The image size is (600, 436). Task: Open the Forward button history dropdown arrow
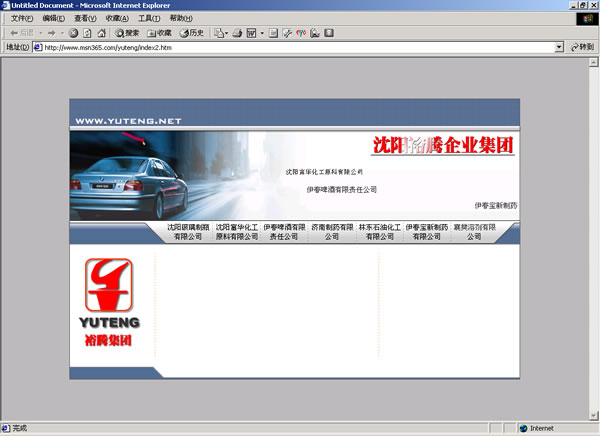coord(62,33)
